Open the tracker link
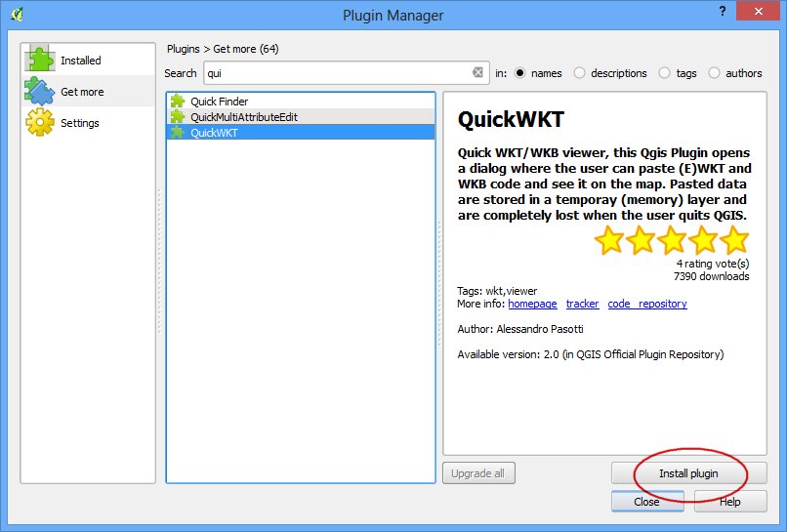This screenshot has height=532, width=787. click(582, 304)
